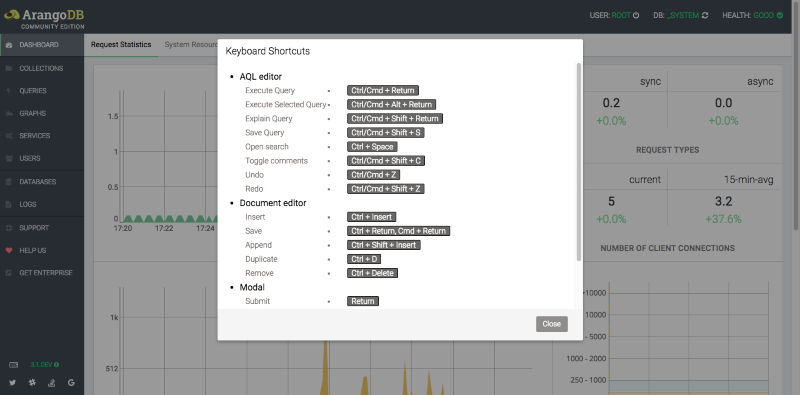Open keyboard shortcuts via the sidebar keyboard icon
The width and height of the screenshot is (800, 395).
tap(13, 365)
